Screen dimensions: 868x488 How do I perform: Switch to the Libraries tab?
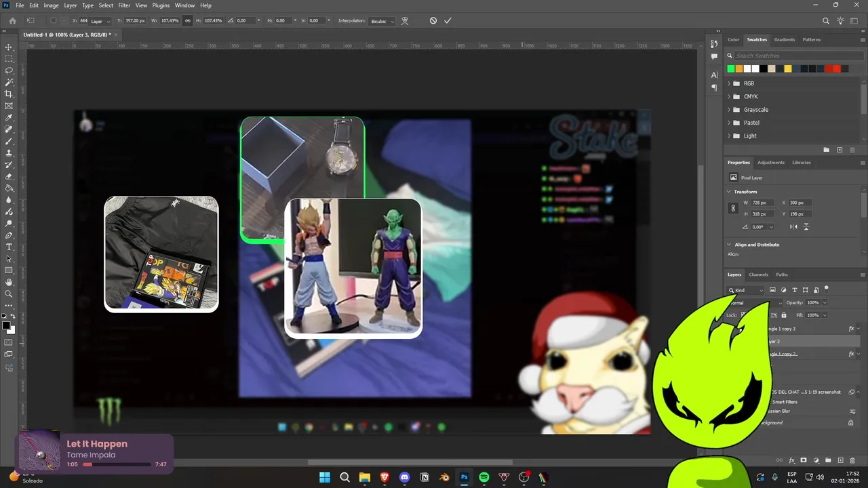(801, 163)
